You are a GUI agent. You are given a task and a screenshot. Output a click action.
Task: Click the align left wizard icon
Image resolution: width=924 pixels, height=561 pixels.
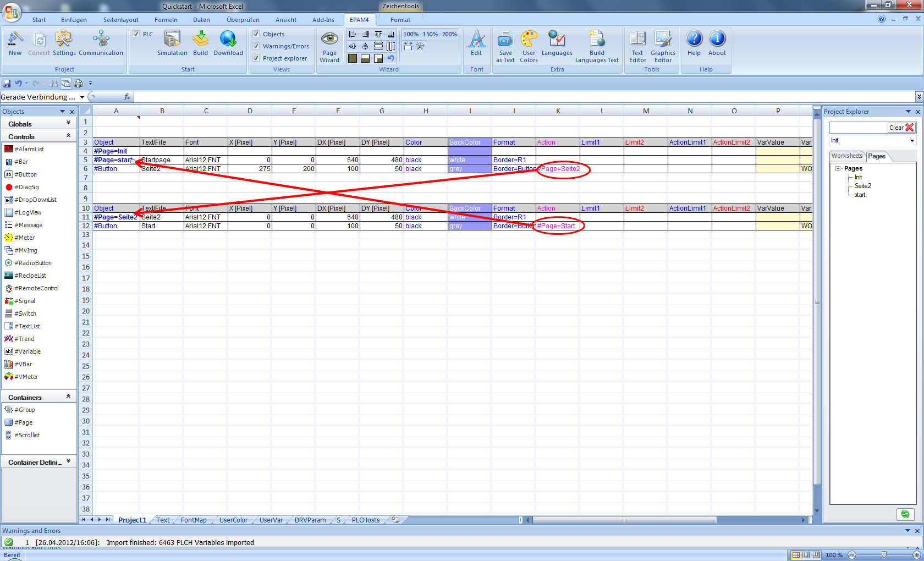[x=353, y=34]
